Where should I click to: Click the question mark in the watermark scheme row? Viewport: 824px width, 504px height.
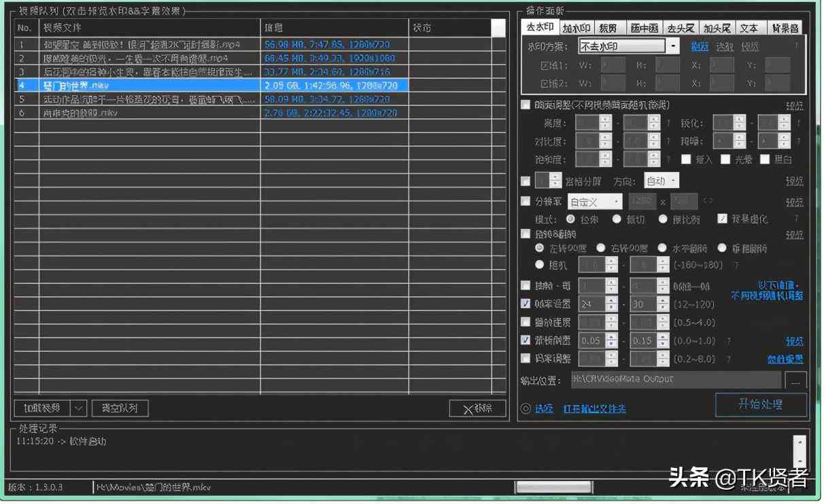tap(797, 46)
